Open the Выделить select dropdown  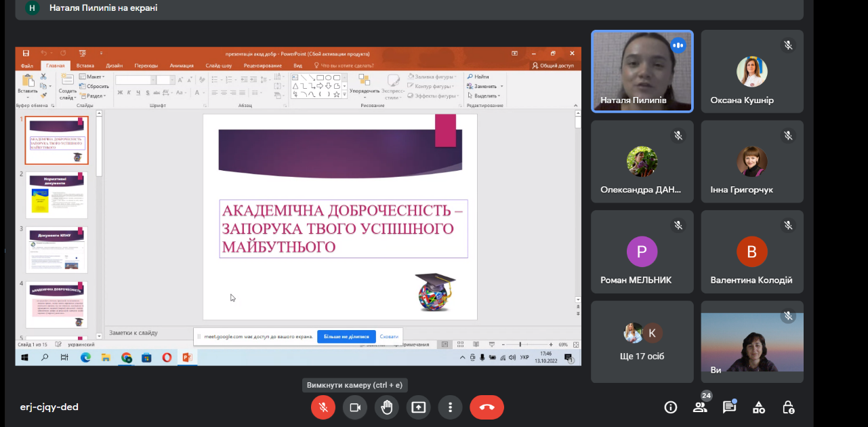click(485, 96)
